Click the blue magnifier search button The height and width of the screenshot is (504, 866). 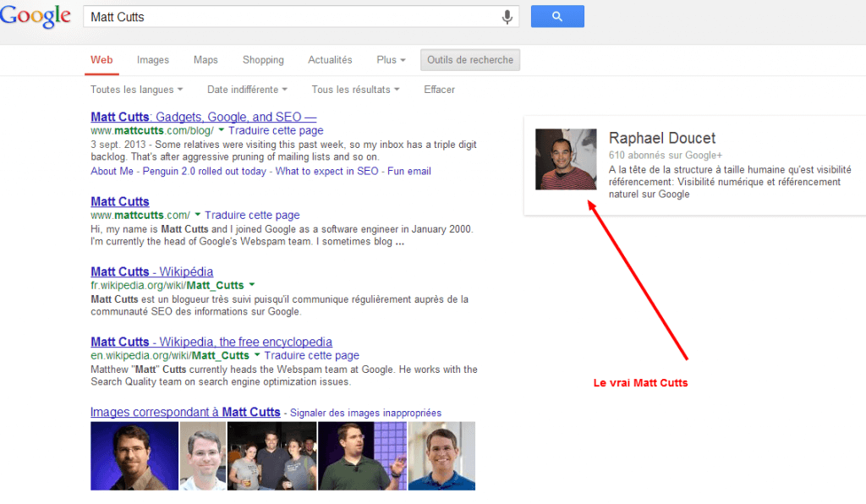click(557, 17)
